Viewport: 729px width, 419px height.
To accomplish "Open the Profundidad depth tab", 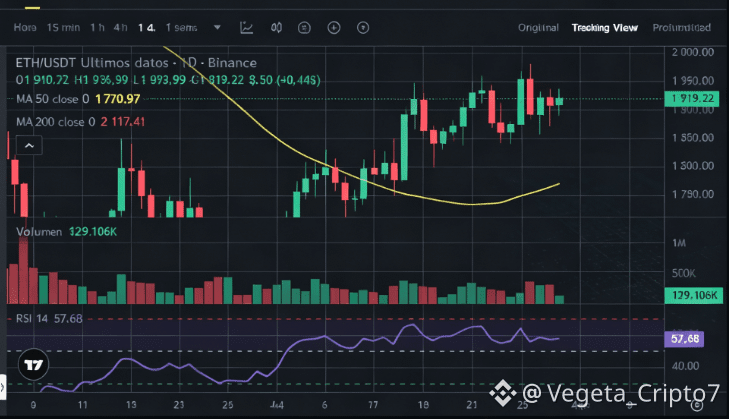I will (x=682, y=28).
